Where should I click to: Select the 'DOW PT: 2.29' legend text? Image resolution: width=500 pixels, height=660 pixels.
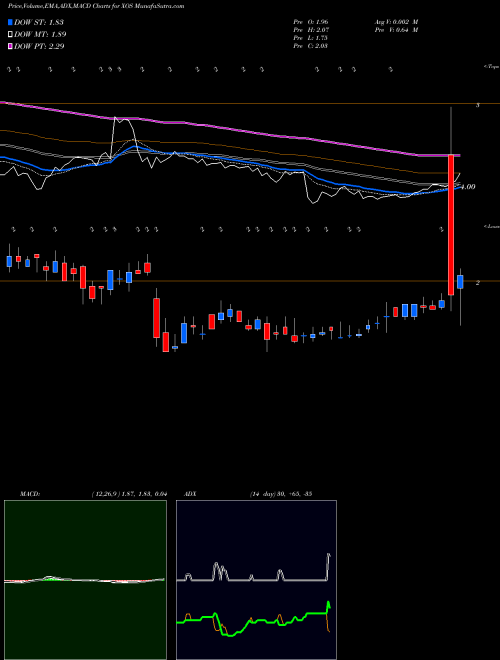click(x=39, y=46)
